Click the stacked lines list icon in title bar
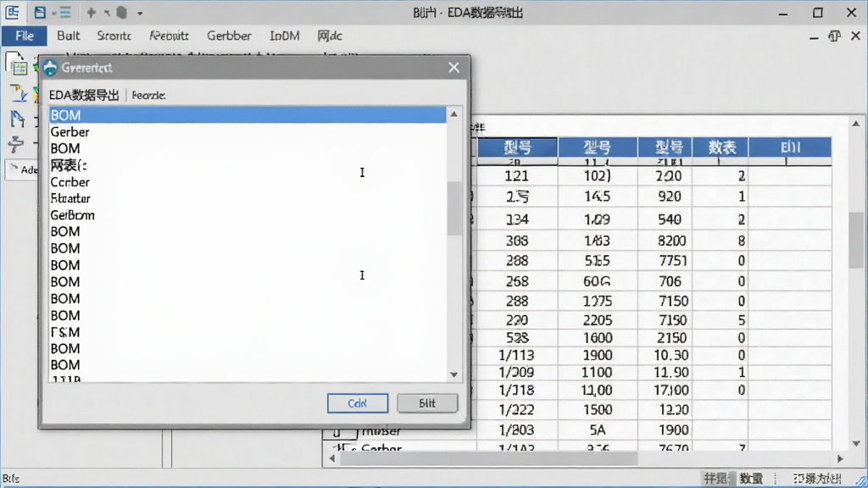 point(64,12)
